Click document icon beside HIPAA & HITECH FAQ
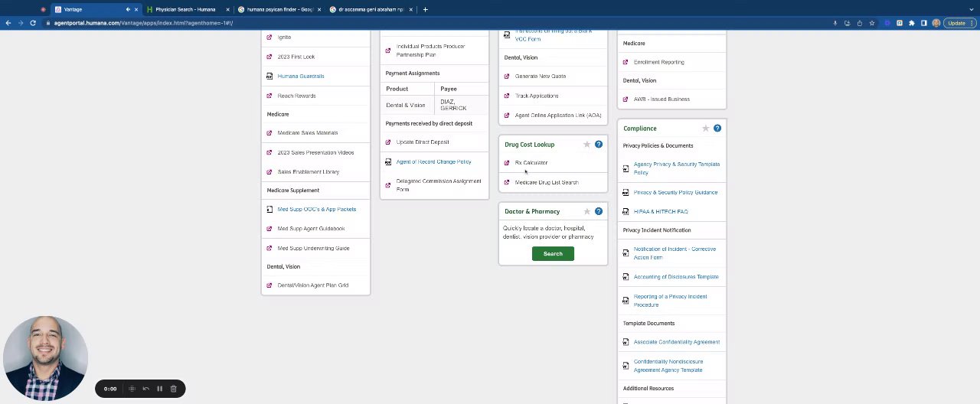The height and width of the screenshot is (404, 980). pos(626,212)
